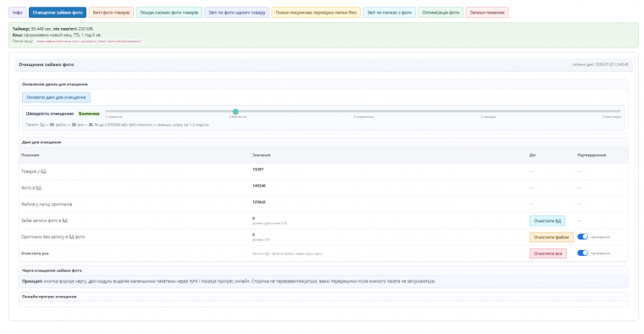Click the teal speed slider handle
This screenshot has height=334, width=644.
(x=236, y=111)
